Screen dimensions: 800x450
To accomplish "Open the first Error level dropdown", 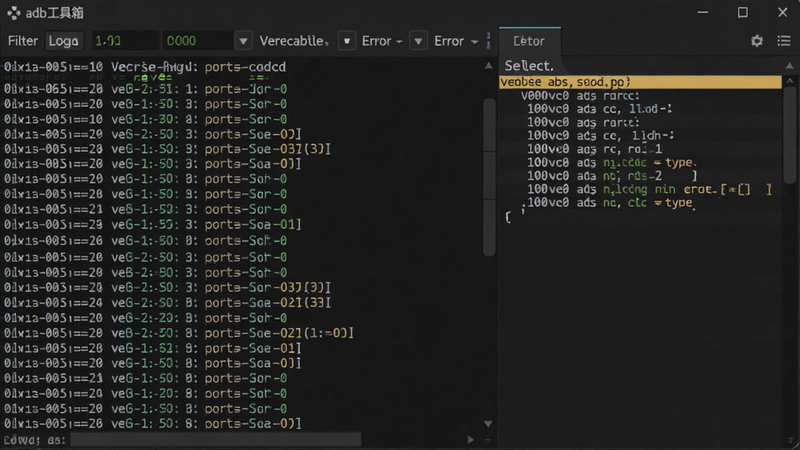I will point(382,41).
